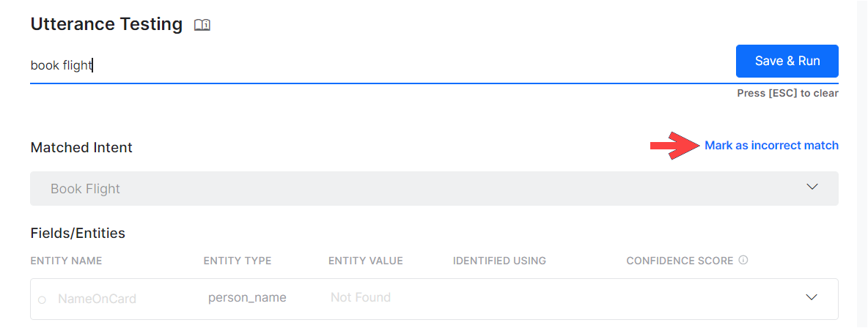The width and height of the screenshot is (868, 328).
Task: Click the Fields/Entities section heading
Action: coord(78,234)
